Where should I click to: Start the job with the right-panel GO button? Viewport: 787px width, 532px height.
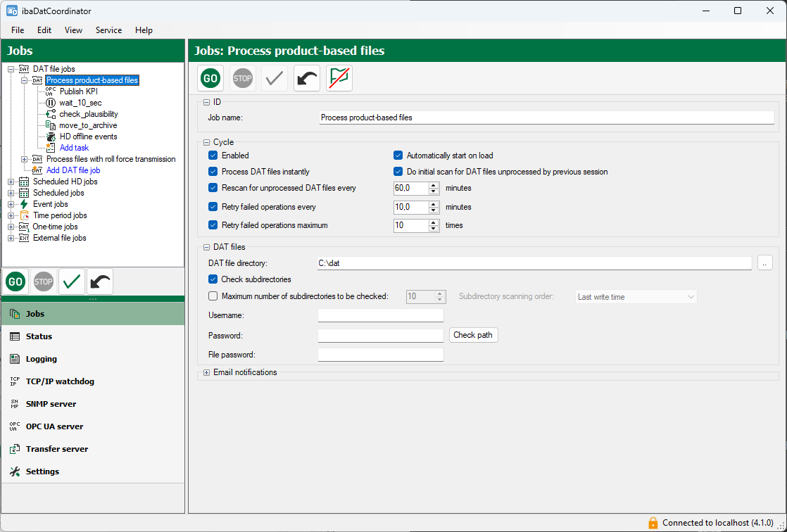(x=210, y=78)
